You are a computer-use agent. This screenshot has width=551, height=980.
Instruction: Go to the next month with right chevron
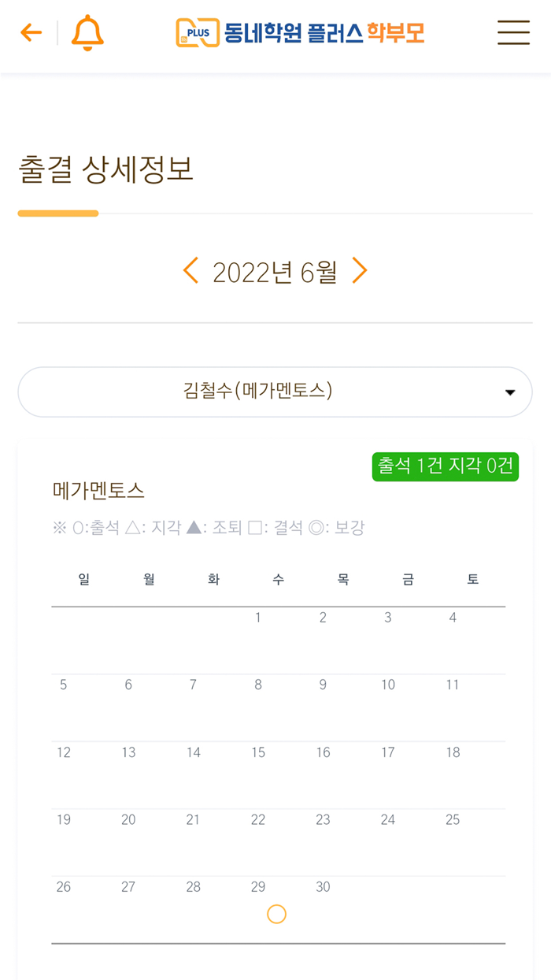tap(360, 270)
